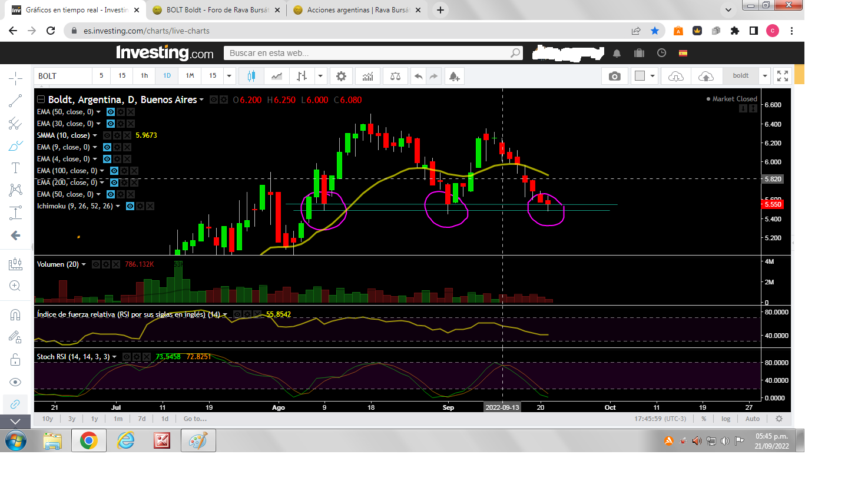The width and height of the screenshot is (848, 504).
Task: Click the Investing.com logo
Action: 165,53
